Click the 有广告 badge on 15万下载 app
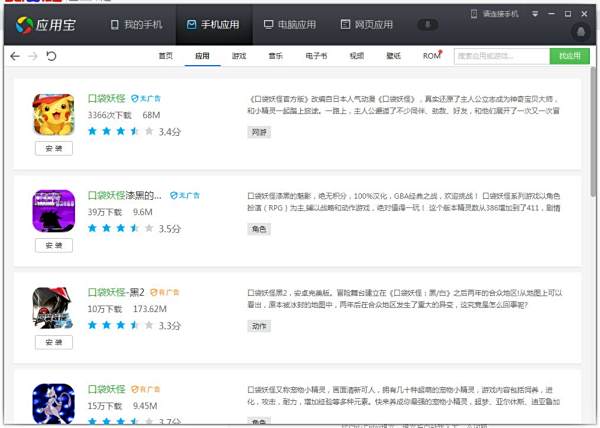The height and width of the screenshot is (428, 600). coord(145,389)
